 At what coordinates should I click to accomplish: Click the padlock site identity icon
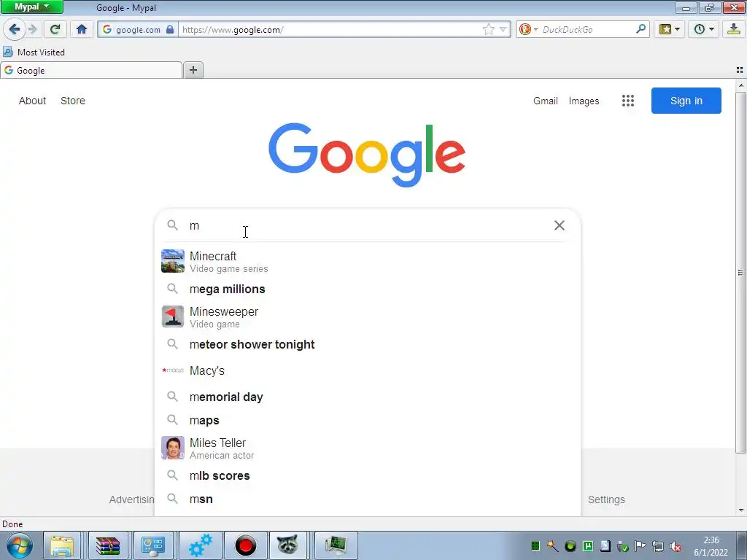coord(170,29)
